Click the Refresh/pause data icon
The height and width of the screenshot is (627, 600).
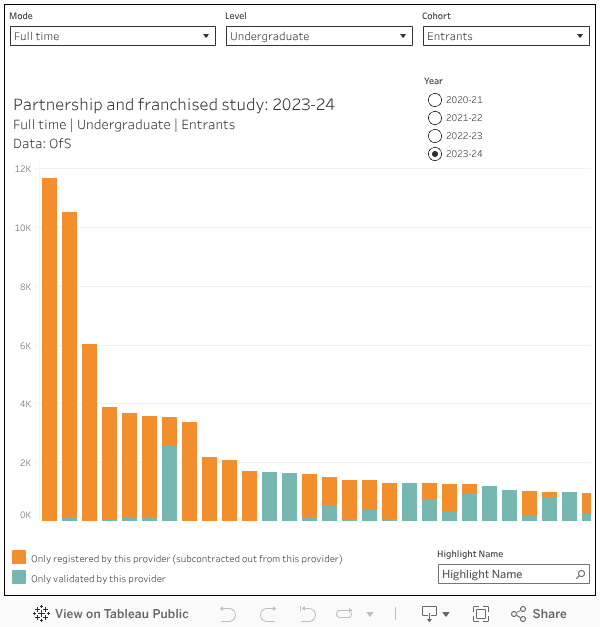[346, 614]
